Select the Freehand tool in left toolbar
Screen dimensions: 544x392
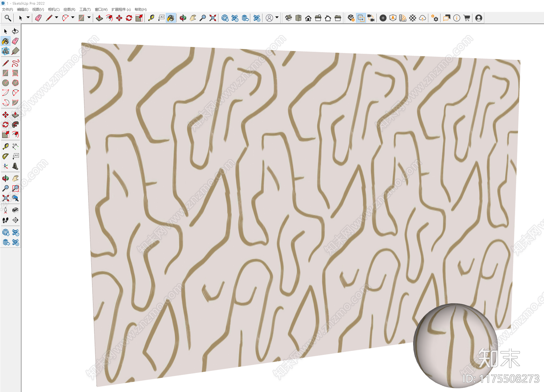tap(15, 63)
